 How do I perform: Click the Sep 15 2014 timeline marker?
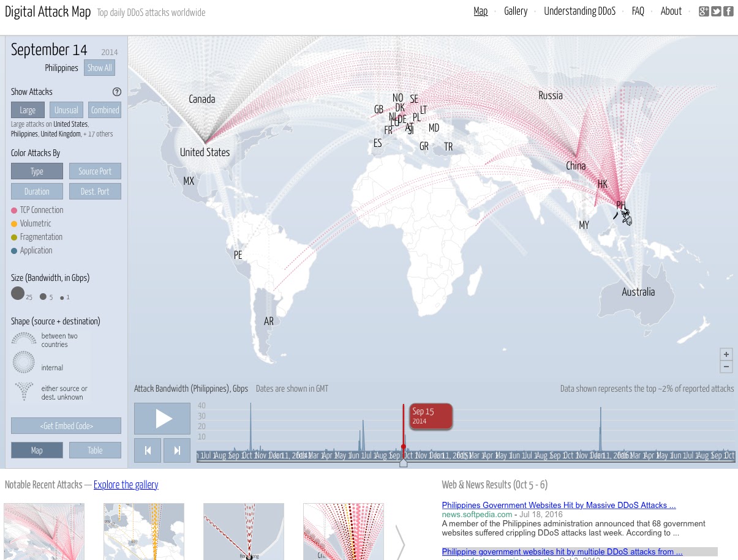tap(431, 416)
